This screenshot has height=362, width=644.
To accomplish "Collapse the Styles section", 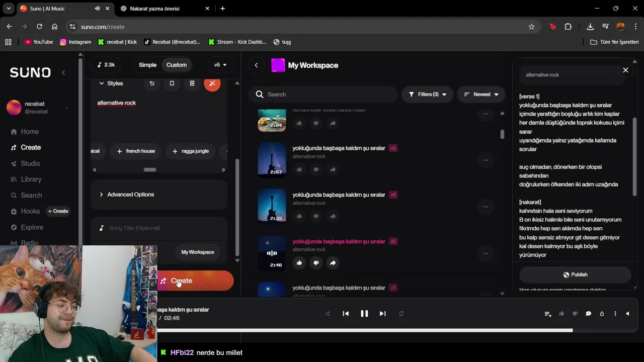I will pyautogui.click(x=101, y=83).
